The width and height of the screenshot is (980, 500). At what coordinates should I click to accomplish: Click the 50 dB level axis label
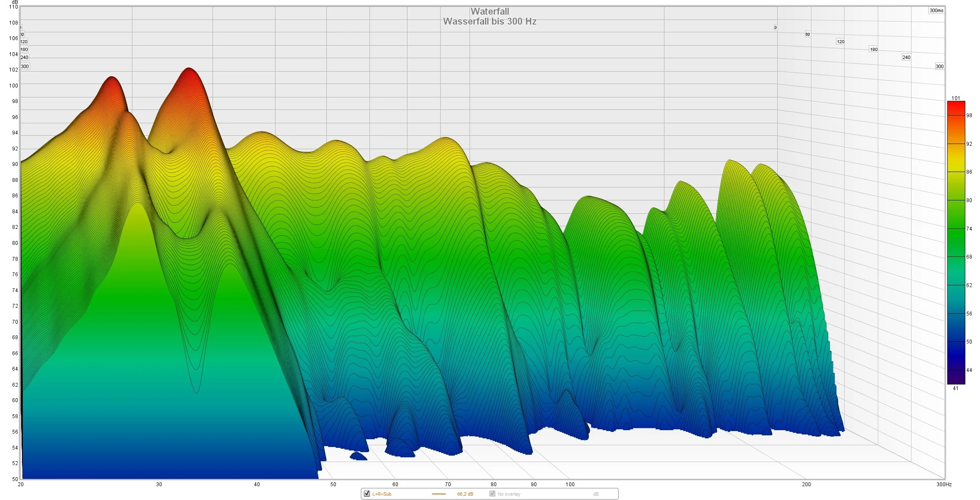[15, 479]
